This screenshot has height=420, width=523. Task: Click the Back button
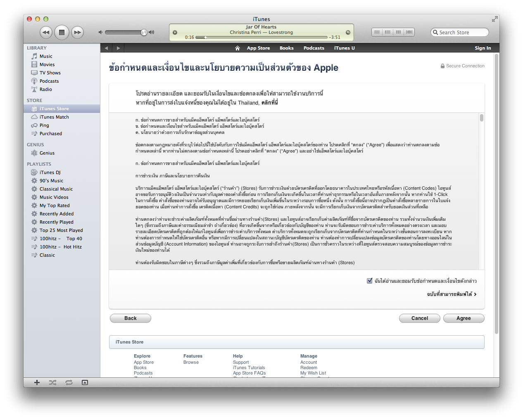click(131, 318)
